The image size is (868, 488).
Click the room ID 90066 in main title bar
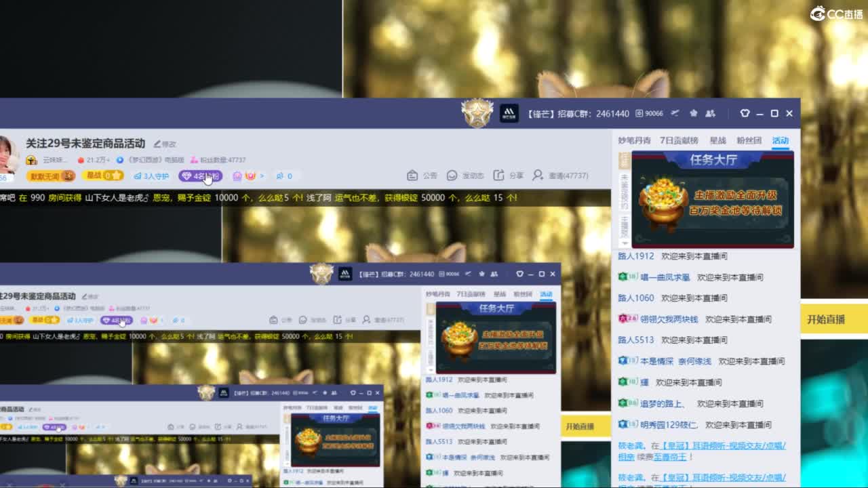point(649,114)
